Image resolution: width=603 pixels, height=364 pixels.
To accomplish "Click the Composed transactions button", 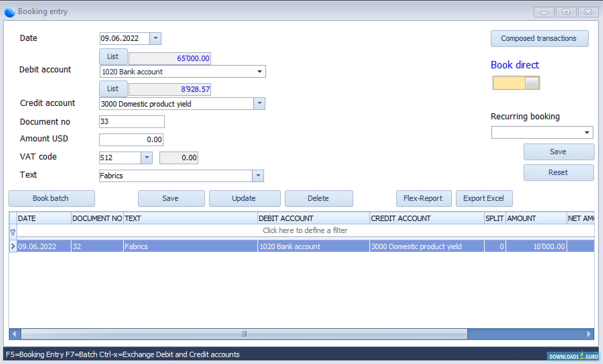I will tap(539, 38).
